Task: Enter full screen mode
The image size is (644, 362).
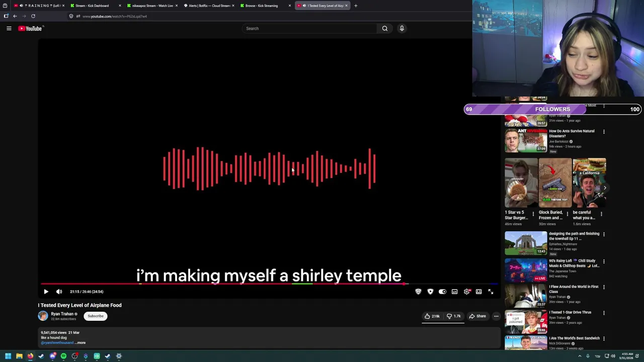Action: point(491,292)
